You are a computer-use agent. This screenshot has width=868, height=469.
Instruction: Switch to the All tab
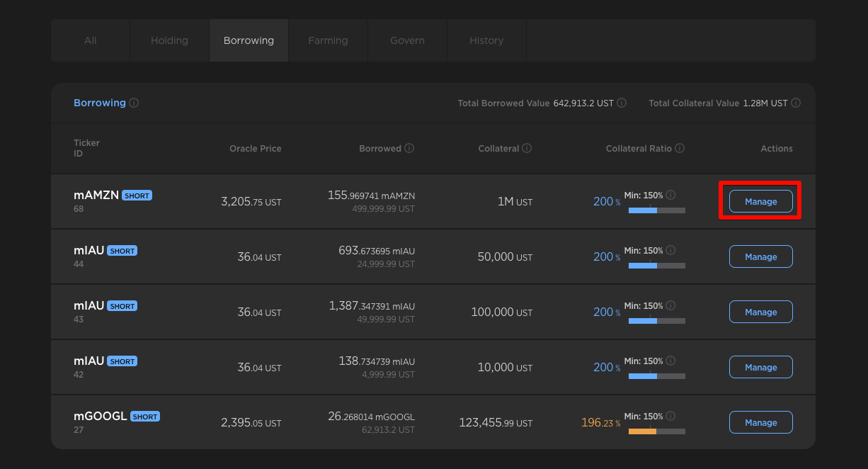point(91,40)
